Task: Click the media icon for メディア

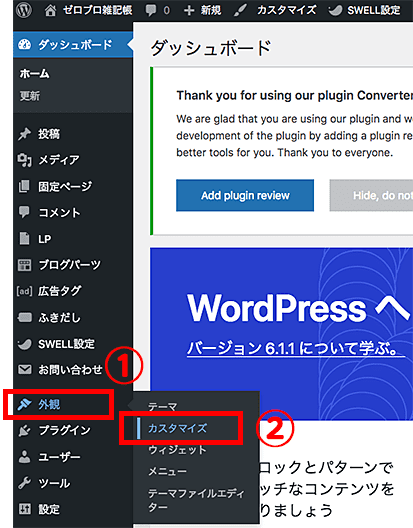Action: [24, 160]
